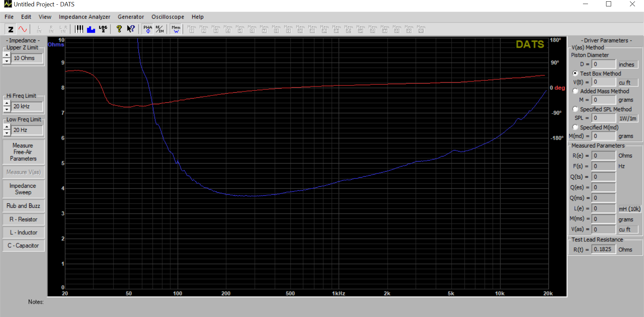Click the C - Capacitor button
Image resolution: width=644 pixels, height=317 pixels.
(x=23, y=246)
